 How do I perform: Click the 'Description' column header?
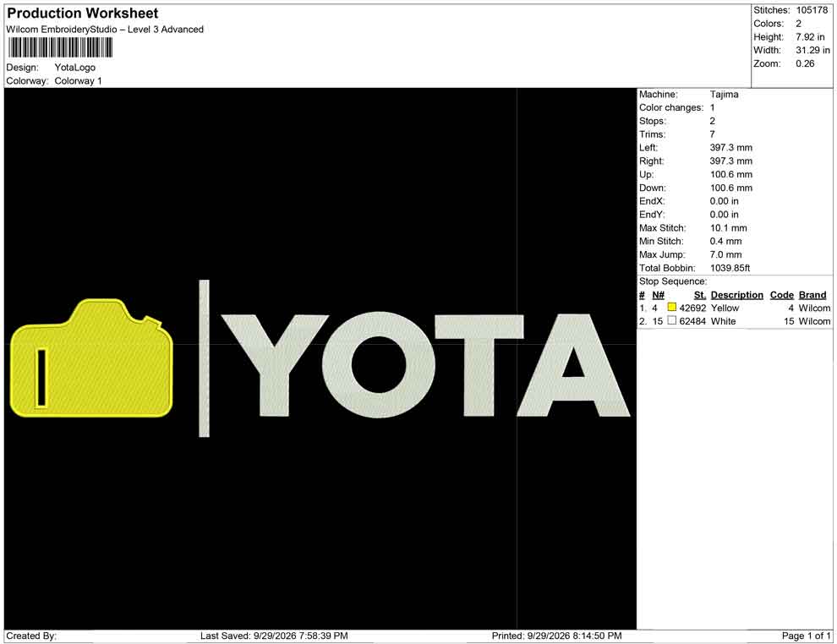737,295
